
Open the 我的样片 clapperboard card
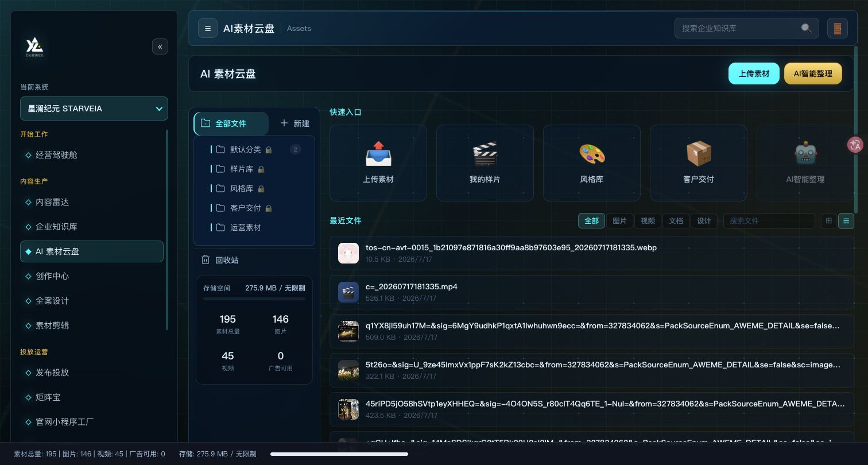pyautogui.click(x=485, y=163)
